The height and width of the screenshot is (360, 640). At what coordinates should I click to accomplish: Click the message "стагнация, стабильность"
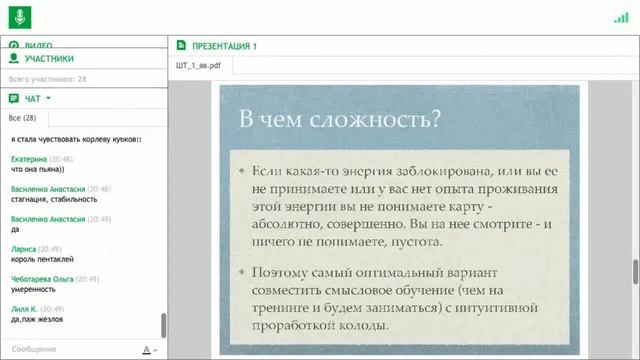54,199
